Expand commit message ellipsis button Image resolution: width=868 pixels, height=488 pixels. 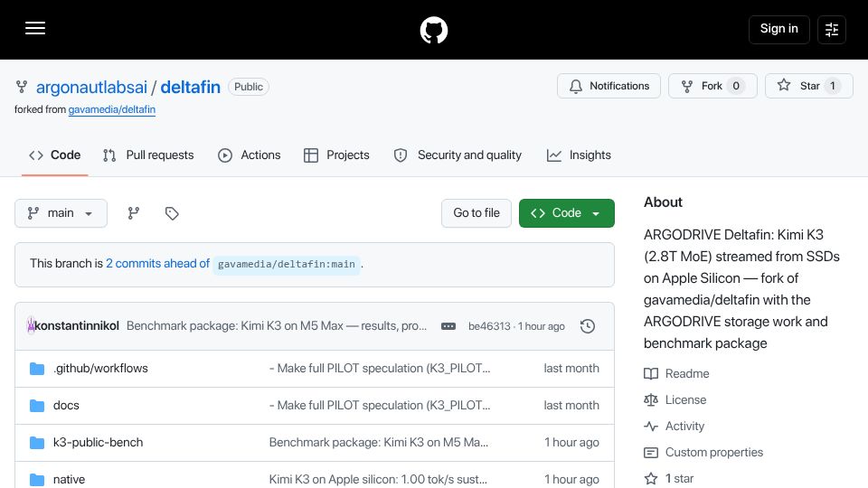pyautogui.click(x=448, y=326)
